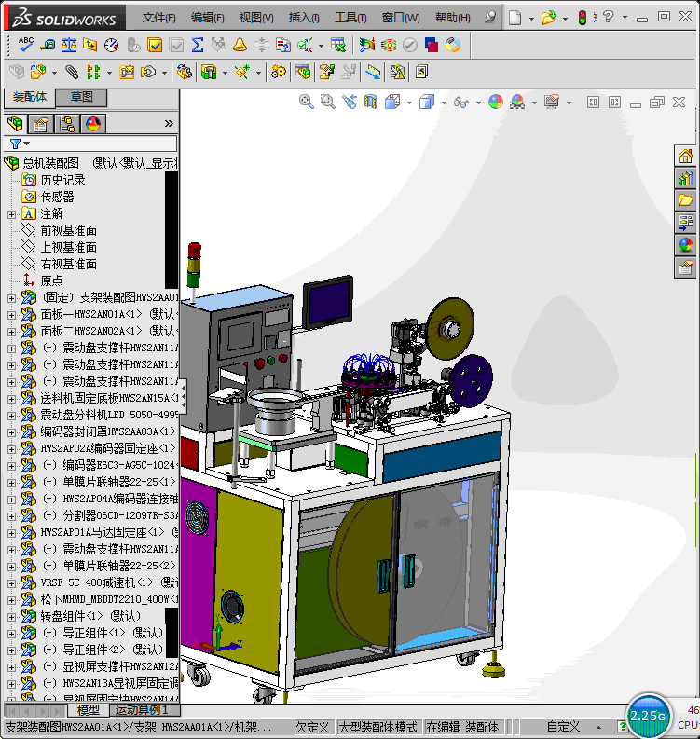Screen dimensions: 700x739
Task: Open Mass Properties (balance scale icon)
Action: pos(69,45)
